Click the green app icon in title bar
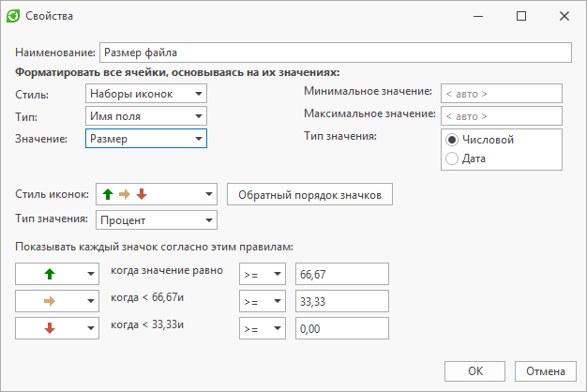This screenshot has height=392, width=587. (x=13, y=16)
